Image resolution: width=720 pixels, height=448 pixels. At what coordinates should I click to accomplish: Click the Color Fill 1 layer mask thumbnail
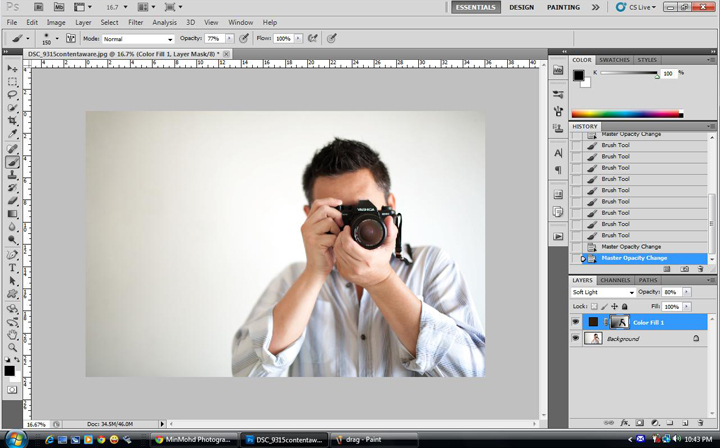[619, 322]
